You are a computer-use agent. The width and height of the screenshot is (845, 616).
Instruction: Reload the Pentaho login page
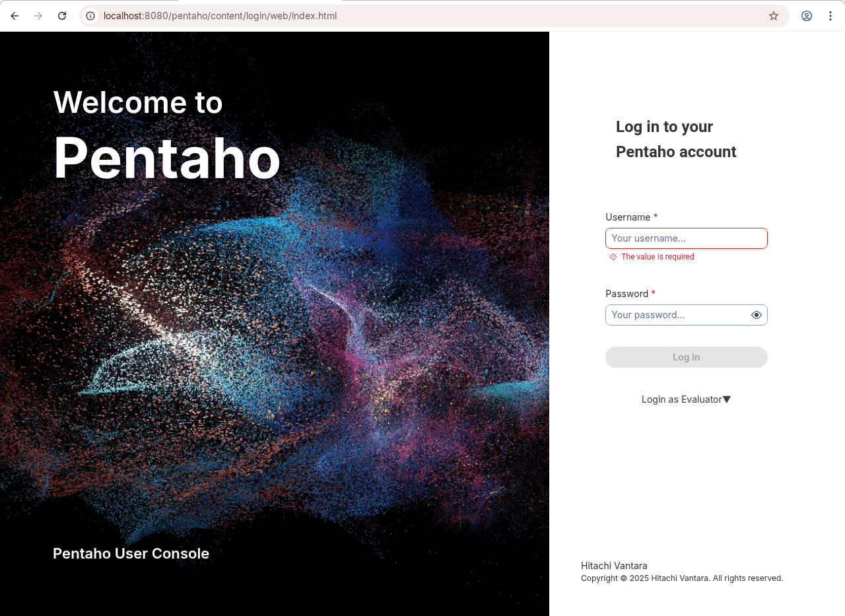62,16
